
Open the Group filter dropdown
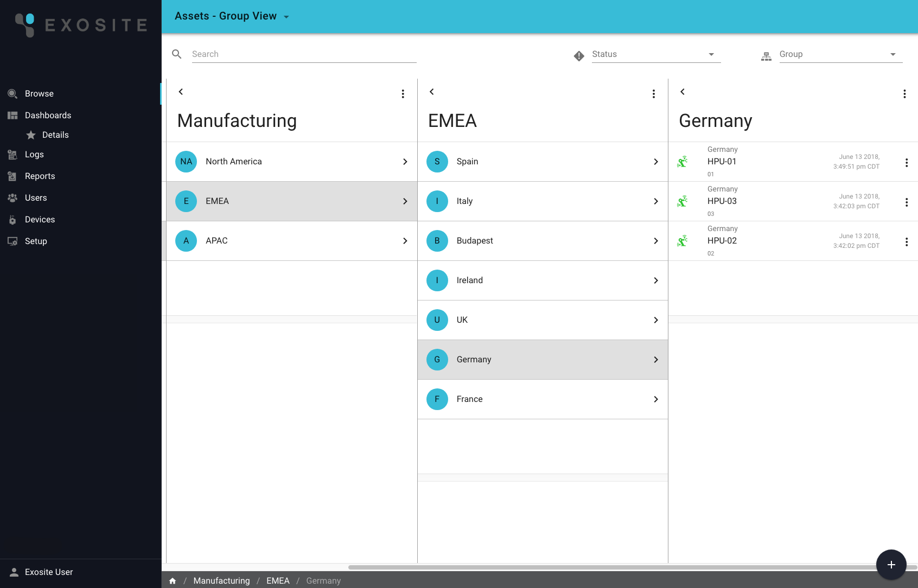(892, 54)
